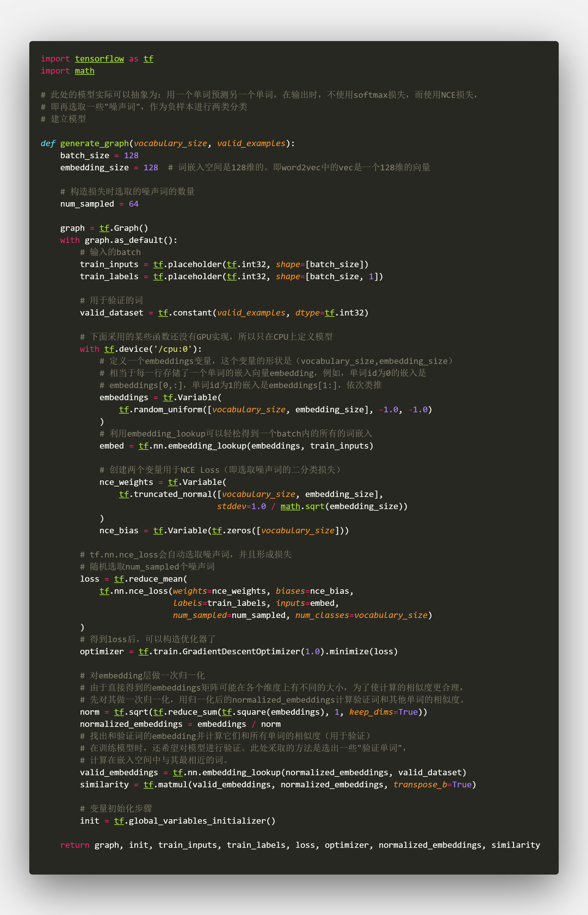Click the comment '# 变量初始化步骤'
588x915 pixels.
116,809
